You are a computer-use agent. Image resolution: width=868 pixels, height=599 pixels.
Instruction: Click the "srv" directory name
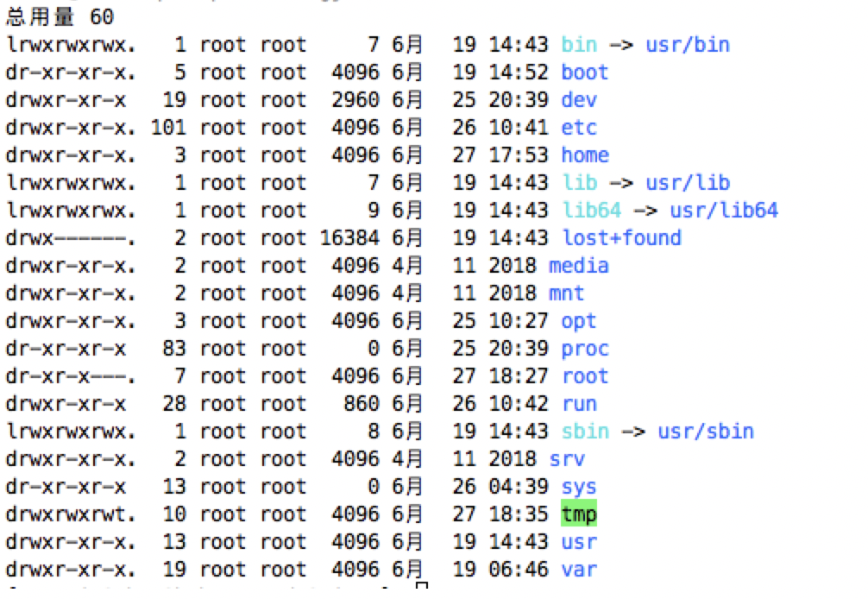click(x=567, y=459)
